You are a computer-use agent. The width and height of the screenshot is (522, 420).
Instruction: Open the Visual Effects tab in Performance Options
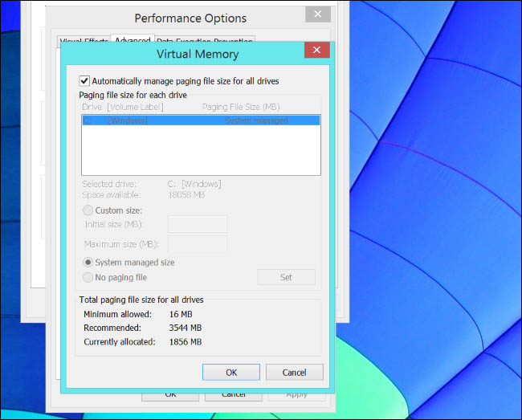tap(84, 40)
